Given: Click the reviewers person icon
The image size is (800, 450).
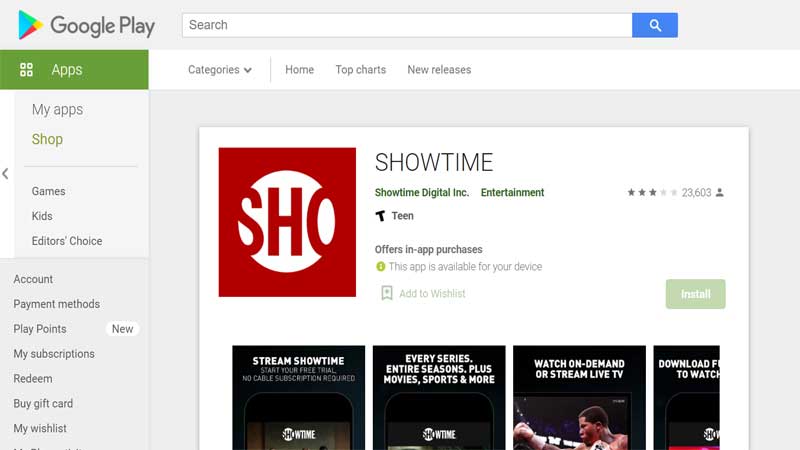Looking at the screenshot, I should [x=719, y=192].
